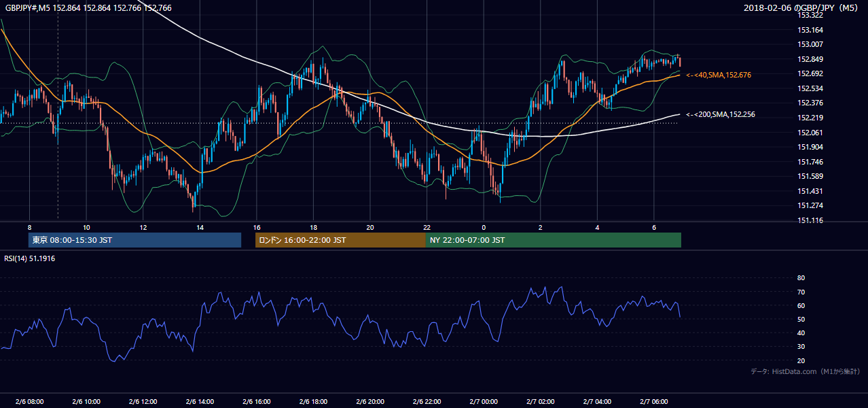
Task: Click price axis value 153.007
Action: (810, 44)
